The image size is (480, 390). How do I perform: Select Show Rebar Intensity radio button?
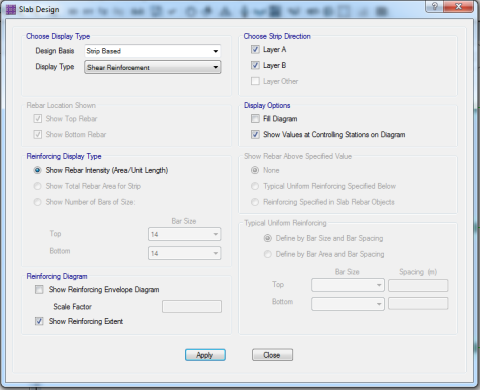(37, 170)
